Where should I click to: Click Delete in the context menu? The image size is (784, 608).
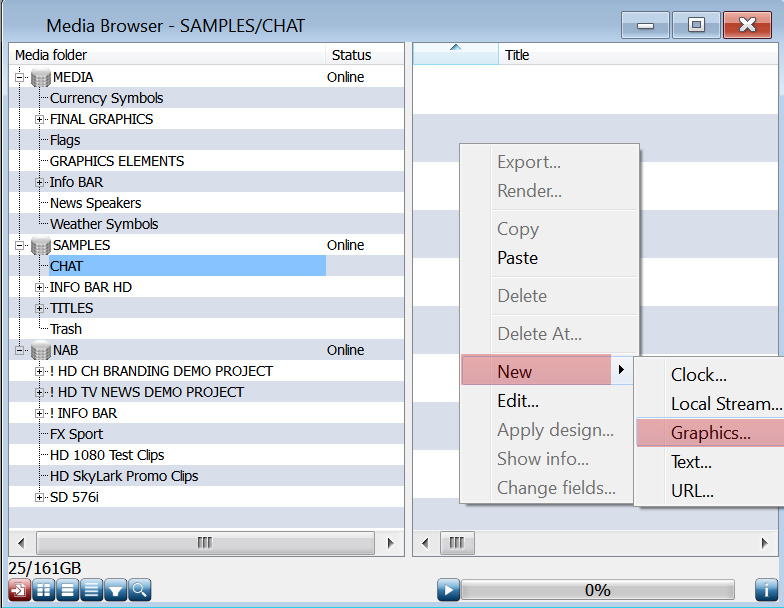tap(550, 296)
